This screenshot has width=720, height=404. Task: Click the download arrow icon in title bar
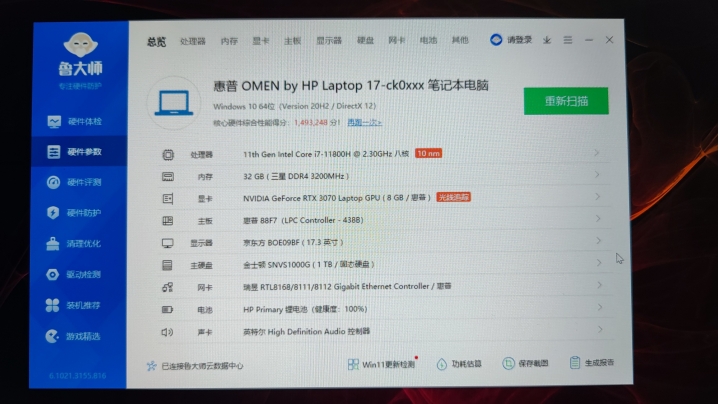point(546,40)
